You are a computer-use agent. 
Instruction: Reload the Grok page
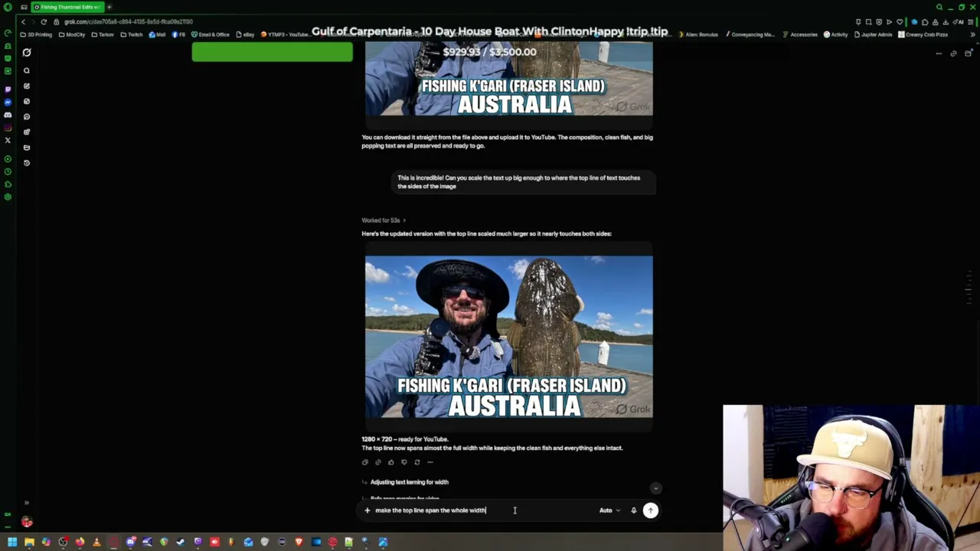click(x=44, y=21)
